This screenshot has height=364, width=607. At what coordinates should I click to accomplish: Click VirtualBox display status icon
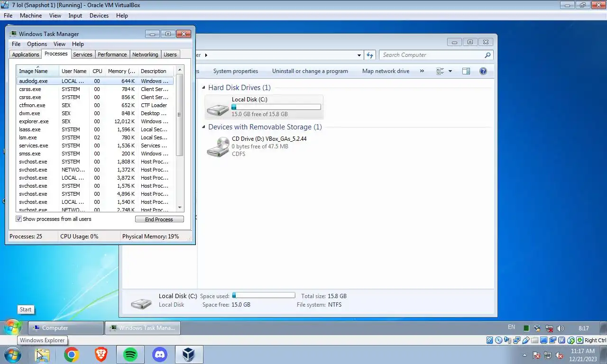pyautogui.click(x=543, y=340)
